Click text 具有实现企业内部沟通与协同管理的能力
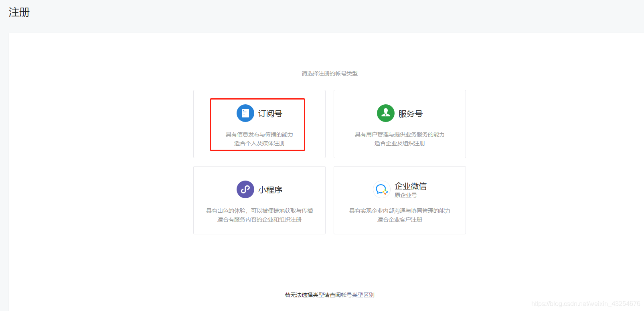The image size is (644, 311). point(400,211)
